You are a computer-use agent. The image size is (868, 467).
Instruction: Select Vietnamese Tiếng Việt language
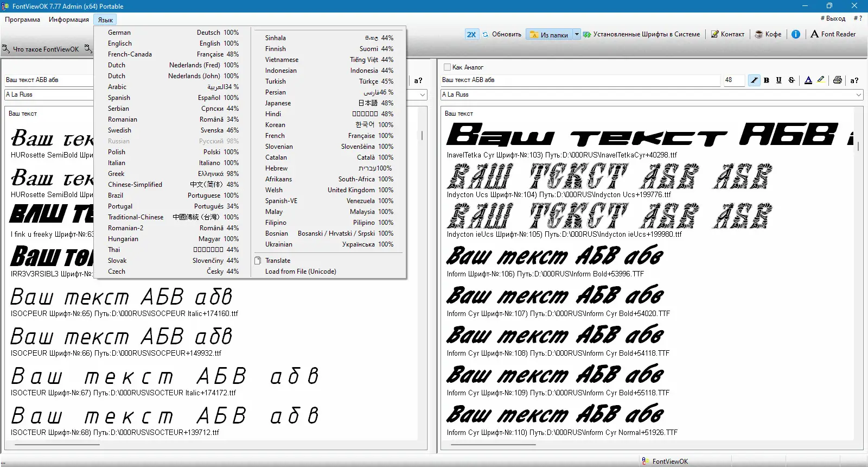pyautogui.click(x=329, y=60)
